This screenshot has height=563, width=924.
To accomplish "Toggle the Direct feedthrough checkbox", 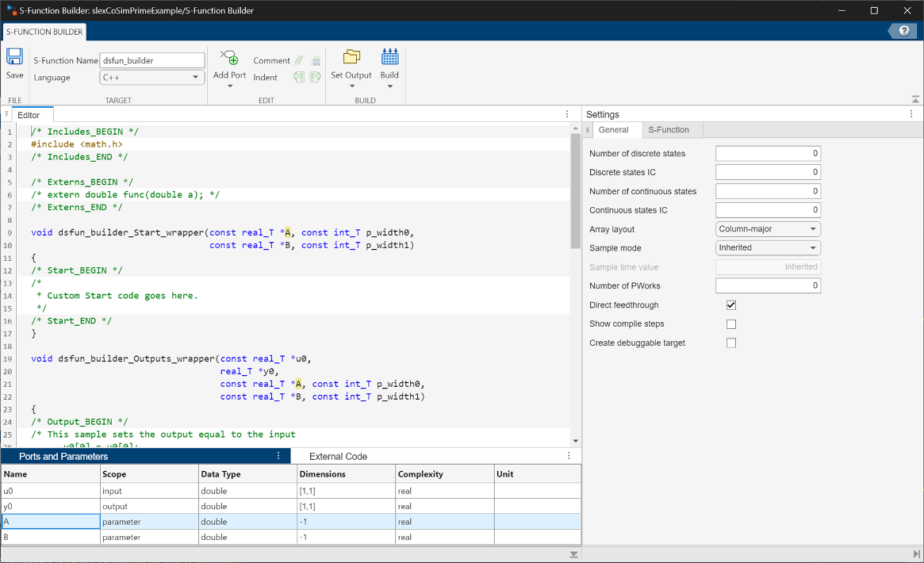I will 730,304.
